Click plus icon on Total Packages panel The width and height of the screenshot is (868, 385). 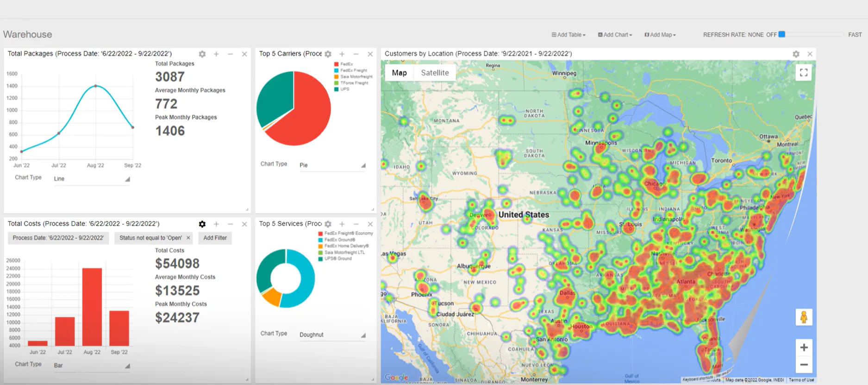[x=216, y=54]
